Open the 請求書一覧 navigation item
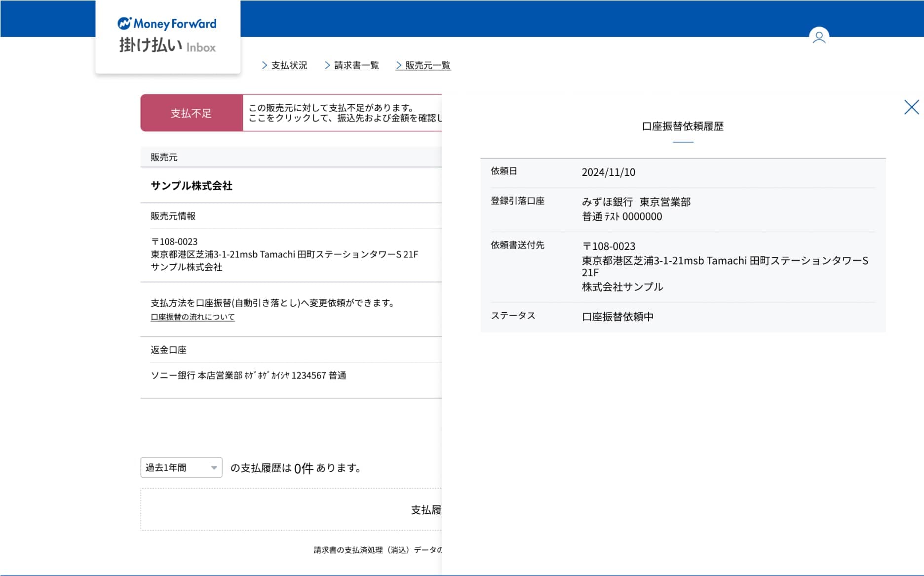Viewport: 924px width, 576px height. coord(356,65)
